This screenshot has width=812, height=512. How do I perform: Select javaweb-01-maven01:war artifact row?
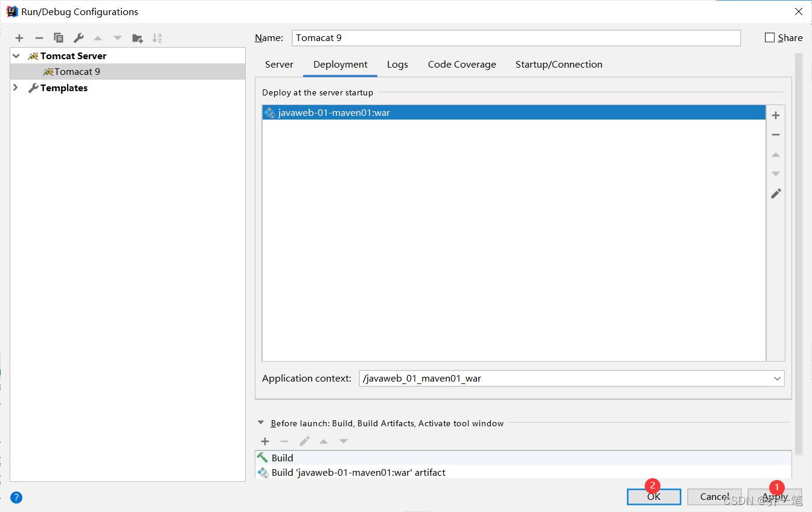click(514, 112)
